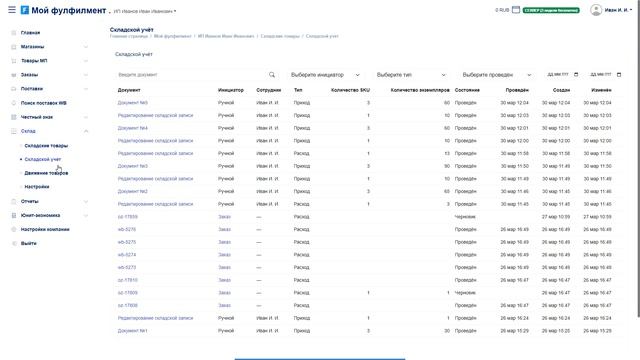Click the Проведён column header
The width and height of the screenshot is (640, 360).
pos(517,90)
